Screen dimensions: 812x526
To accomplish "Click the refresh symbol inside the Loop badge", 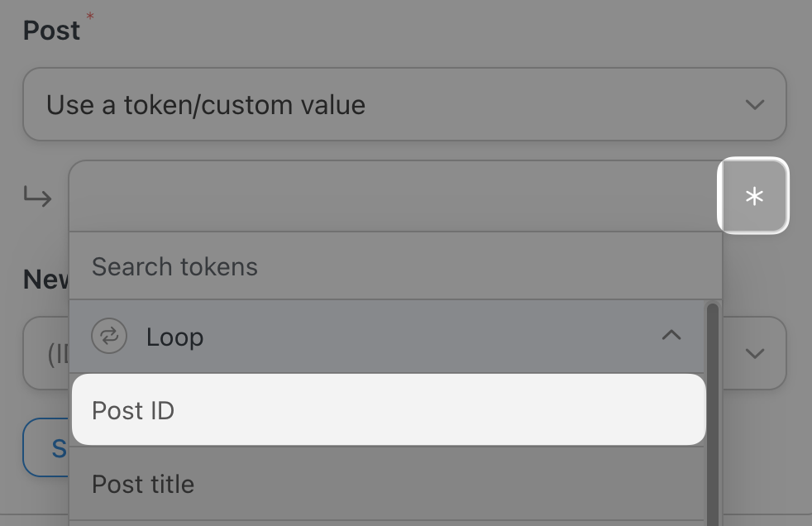I will pos(108,337).
